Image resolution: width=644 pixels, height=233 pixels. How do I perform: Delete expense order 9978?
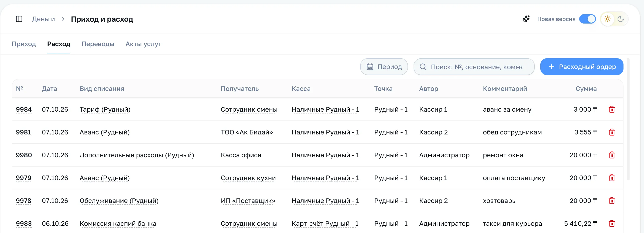coord(612,201)
